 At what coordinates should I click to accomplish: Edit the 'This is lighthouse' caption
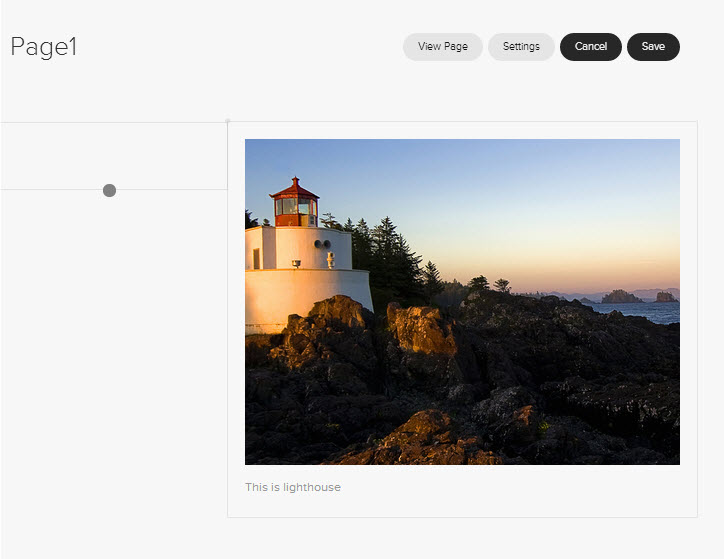click(293, 487)
